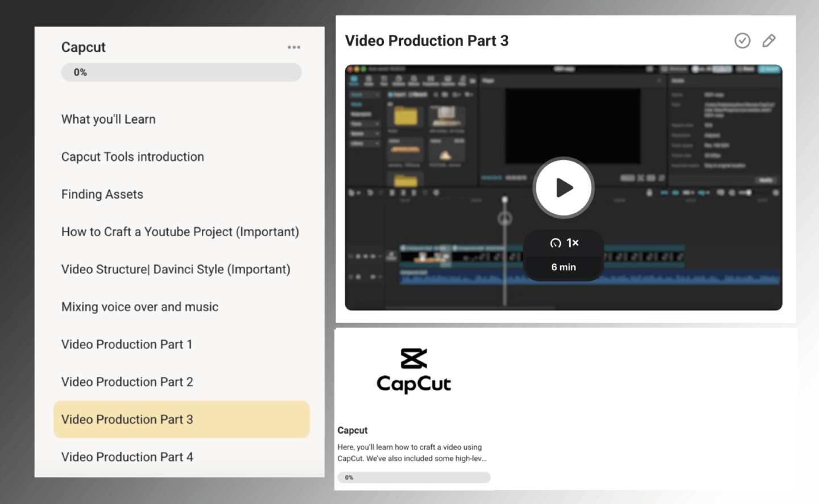819x504 pixels.
Task: Open the 'What you'll Learn' lesson
Action: (x=109, y=119)
